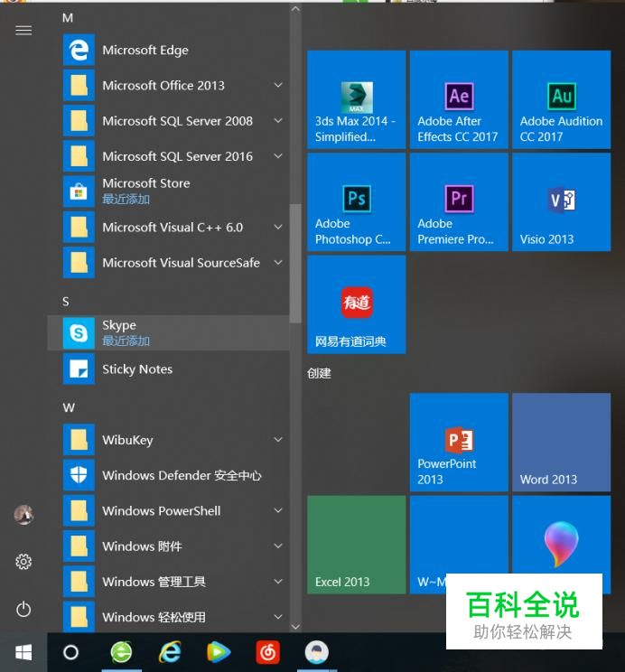Launch Adobe Audition CC 2017 tile
This screenshot has width=625, height=672.
[x=561, y=99]
